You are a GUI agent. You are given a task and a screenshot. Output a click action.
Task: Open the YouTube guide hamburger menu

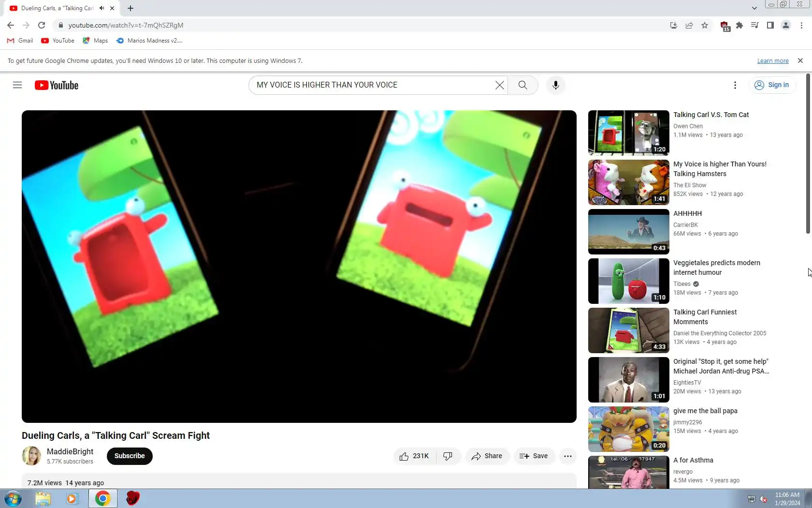[x=17, y=85]
